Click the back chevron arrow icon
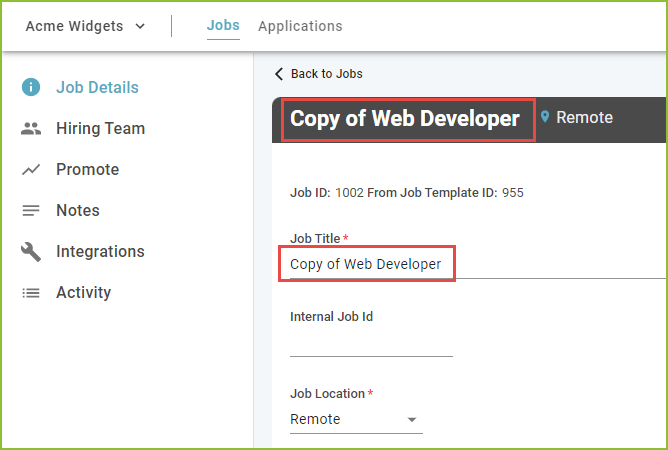 point(279,74)
